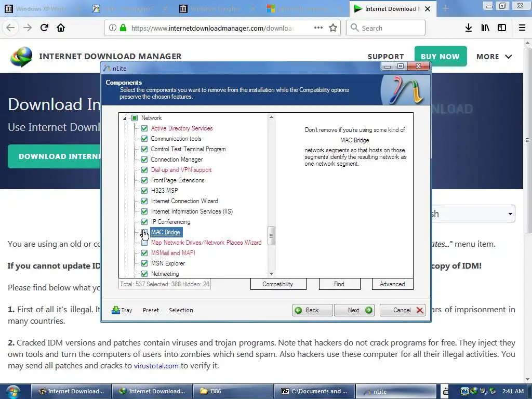Click the Internet Download Manager globe logo

21,57
